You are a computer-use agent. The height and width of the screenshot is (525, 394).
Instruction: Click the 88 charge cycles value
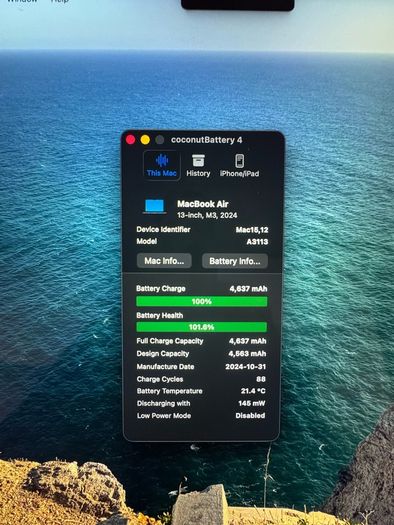[261, 379]
